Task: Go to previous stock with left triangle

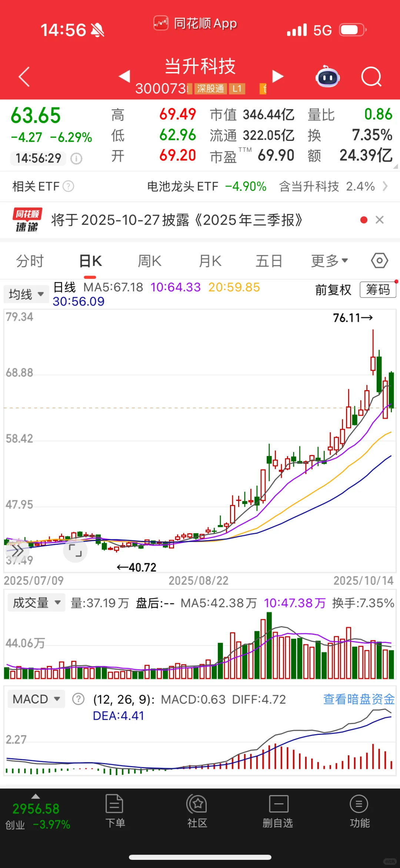Action: tap(124, 76)
